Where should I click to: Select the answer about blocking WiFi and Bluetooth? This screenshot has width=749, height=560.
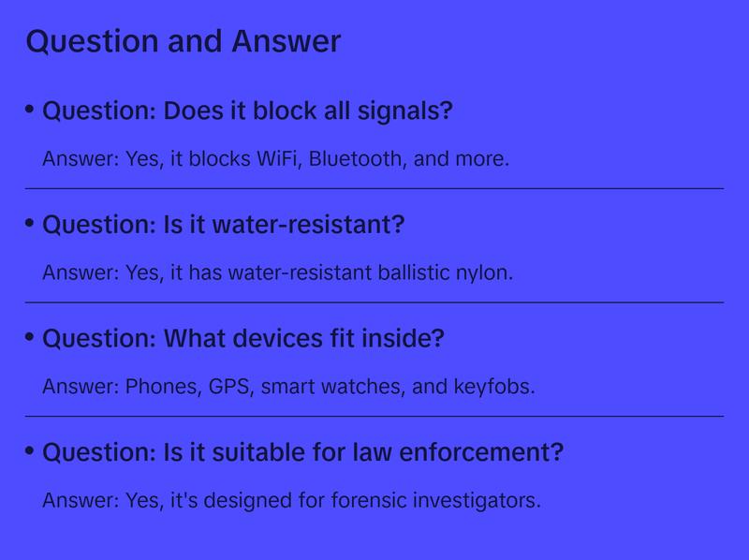(x=275, y=159)
